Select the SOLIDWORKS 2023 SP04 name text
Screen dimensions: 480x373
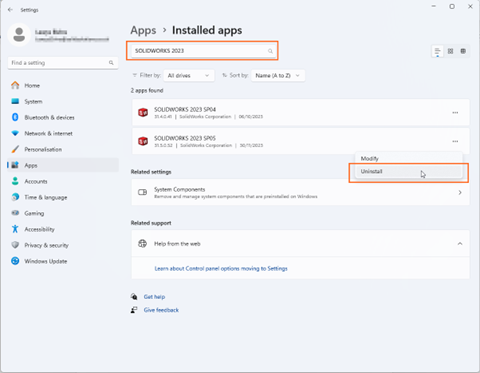click(x=185, y=109)
